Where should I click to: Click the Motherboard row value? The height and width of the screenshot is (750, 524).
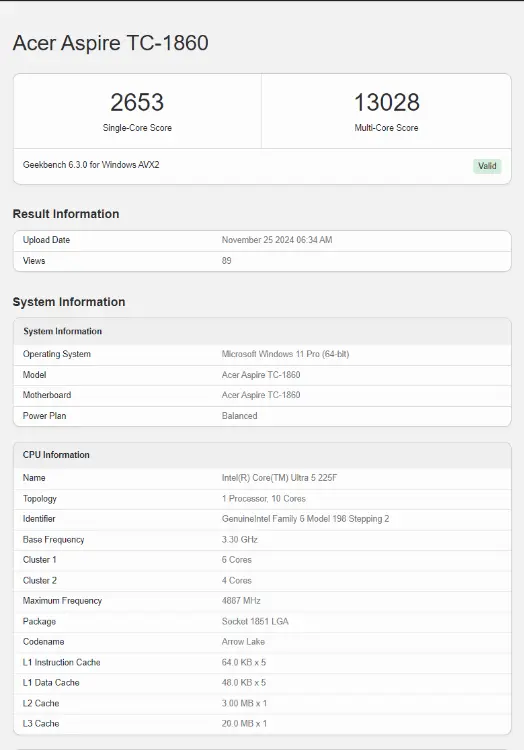pos(261,395)
